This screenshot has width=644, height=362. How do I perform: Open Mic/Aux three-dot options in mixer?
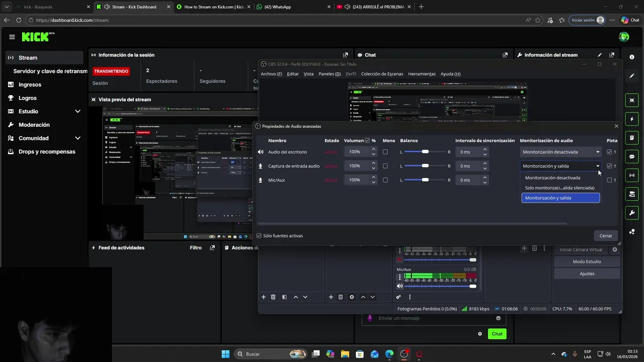coord(400,277)
